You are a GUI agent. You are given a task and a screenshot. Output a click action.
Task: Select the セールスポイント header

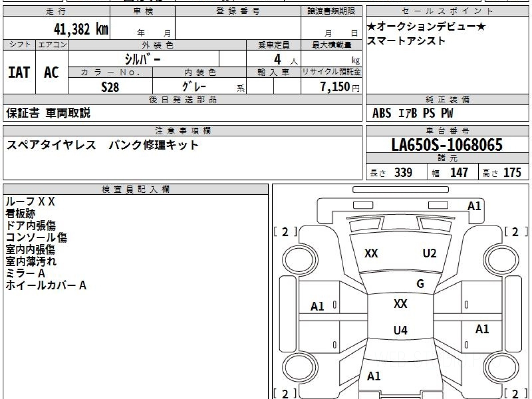(447, 12)
